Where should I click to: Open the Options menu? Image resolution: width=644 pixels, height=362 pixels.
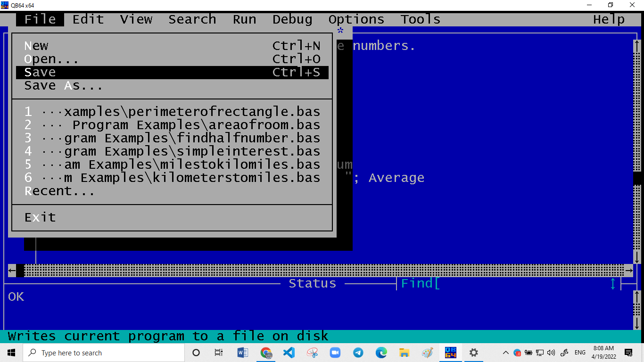click(x=356, y=19)
